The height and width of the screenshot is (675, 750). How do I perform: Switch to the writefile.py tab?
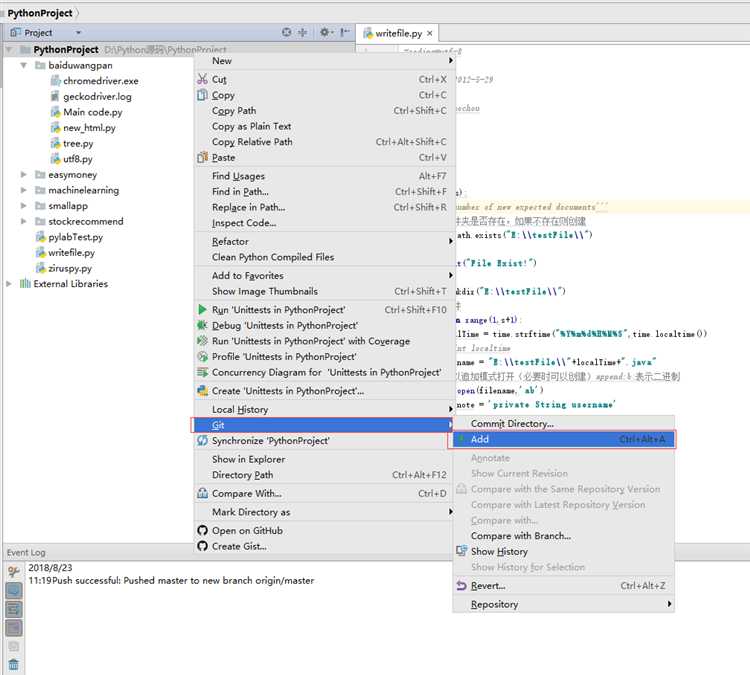coord(398,33)
